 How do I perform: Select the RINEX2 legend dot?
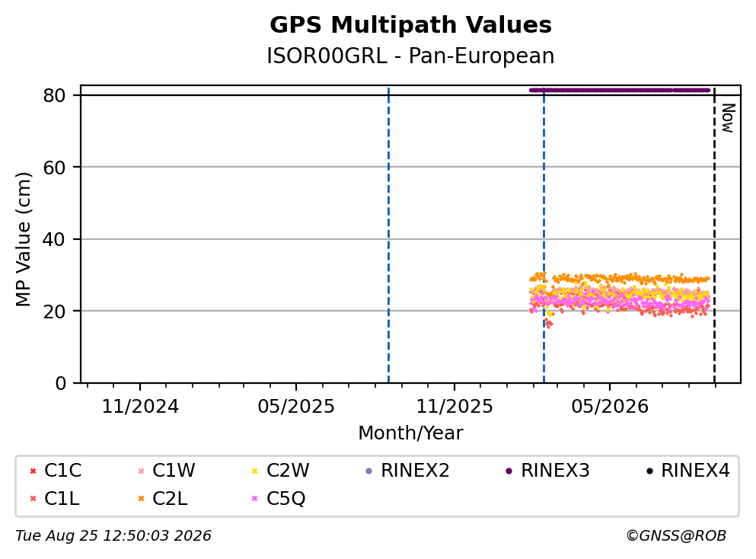369,471
